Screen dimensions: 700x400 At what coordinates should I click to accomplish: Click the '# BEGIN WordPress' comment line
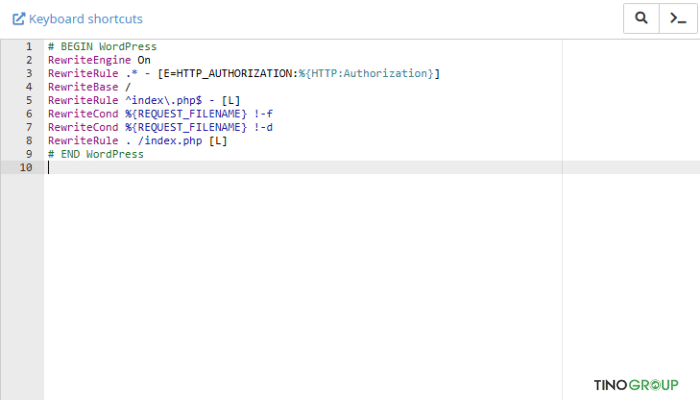[x=102, y=46]
